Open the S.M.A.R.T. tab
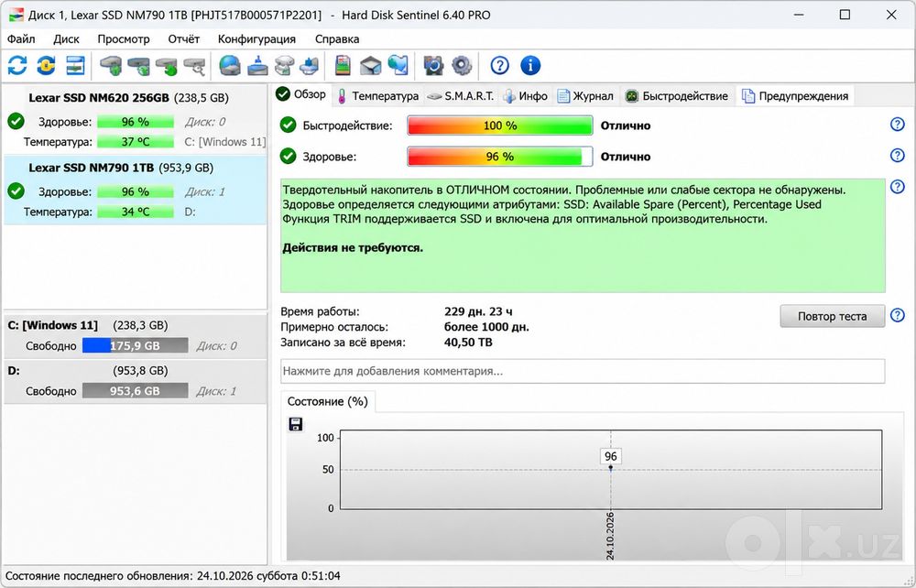 [461, 96]
